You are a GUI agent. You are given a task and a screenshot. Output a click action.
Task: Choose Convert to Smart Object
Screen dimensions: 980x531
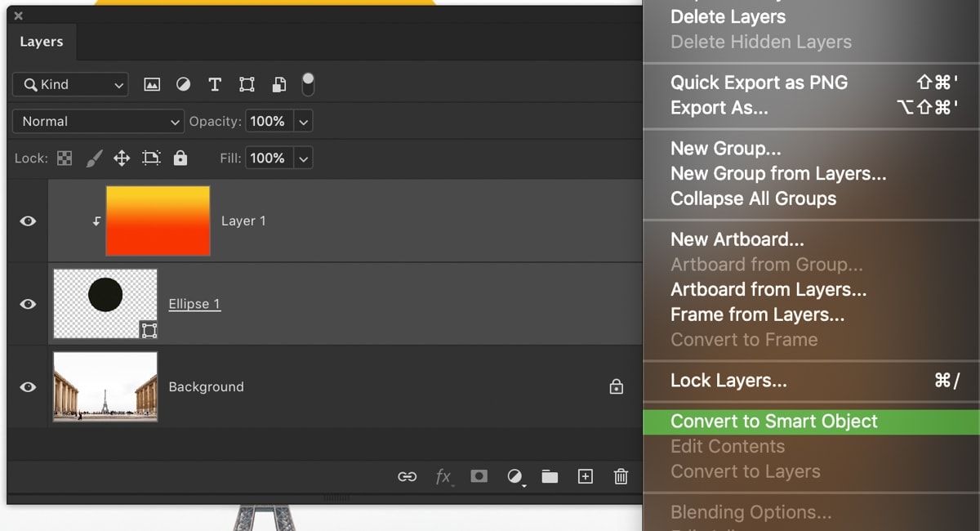click(773, 422)
